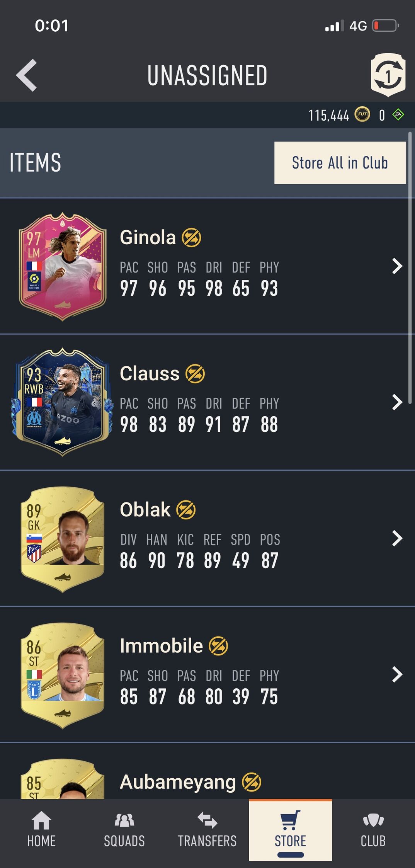This screenshot has width=415, height=868.
Task: Open Immobile details with right chevron
Action: 397,674
